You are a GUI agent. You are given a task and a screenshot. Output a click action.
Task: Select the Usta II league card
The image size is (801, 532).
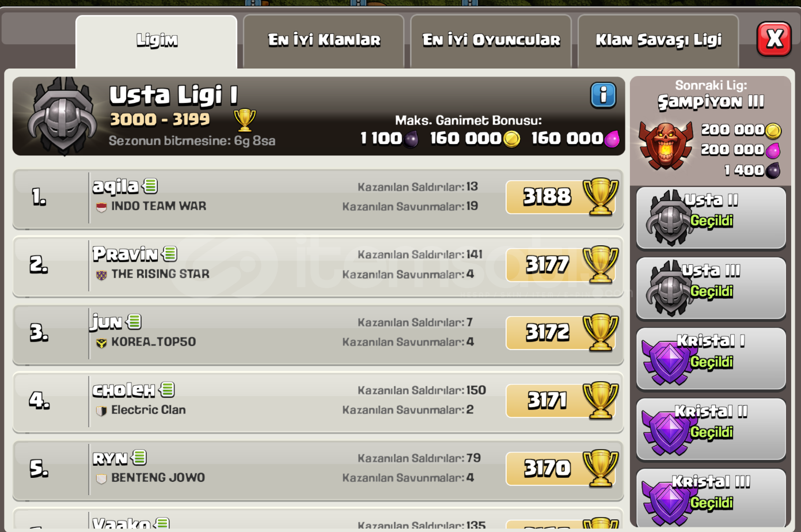pyautogui.click(x=711, y=218)
